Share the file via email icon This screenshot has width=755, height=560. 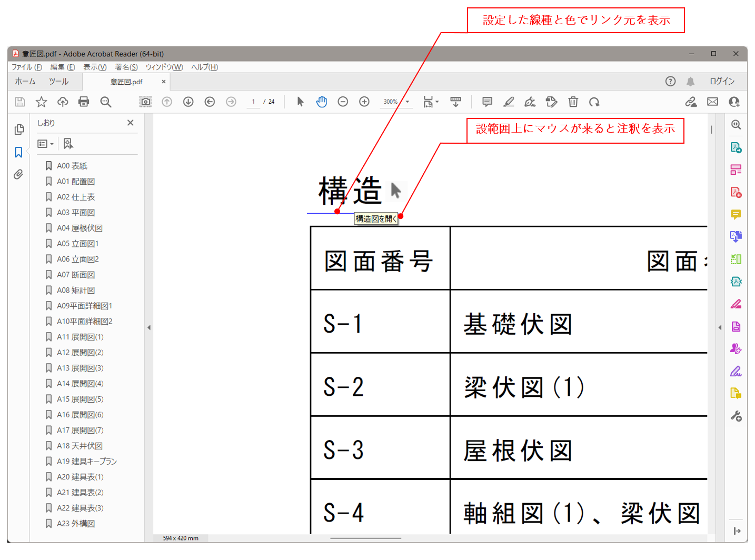point(712,102)
